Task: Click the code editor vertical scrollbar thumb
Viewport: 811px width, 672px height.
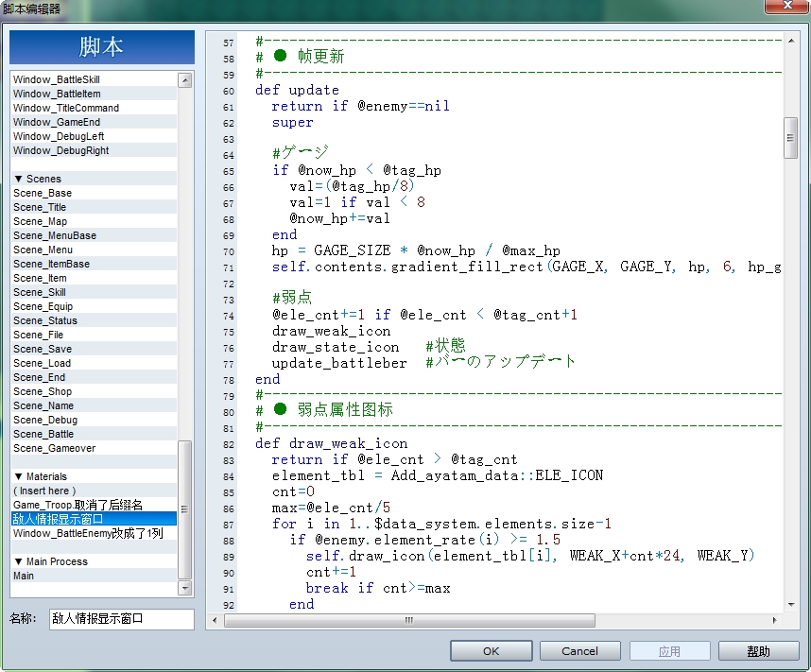Action: (791, 138)
